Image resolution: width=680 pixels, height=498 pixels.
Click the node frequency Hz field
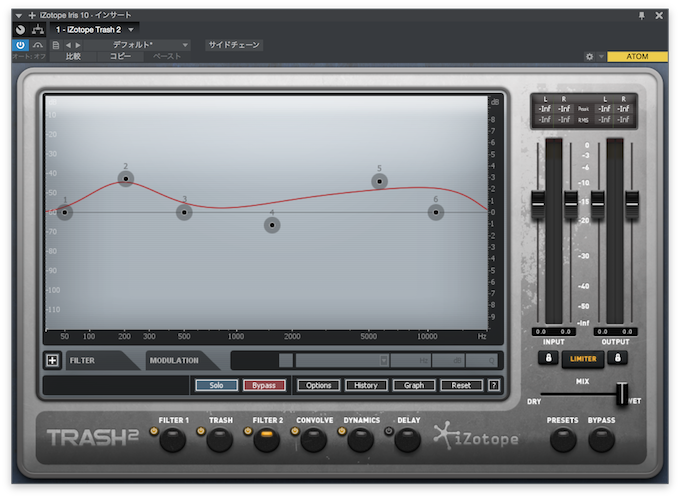point(410,360)
